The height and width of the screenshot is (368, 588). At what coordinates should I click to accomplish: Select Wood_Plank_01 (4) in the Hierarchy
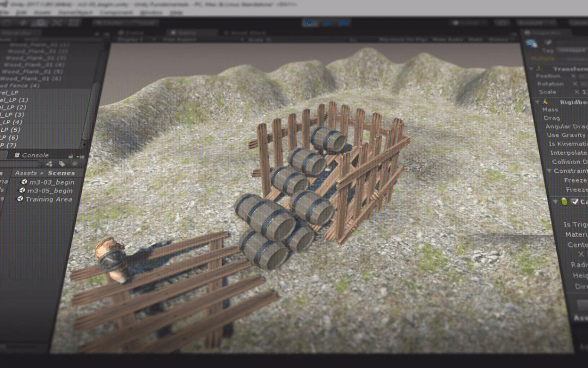(33, 65)
